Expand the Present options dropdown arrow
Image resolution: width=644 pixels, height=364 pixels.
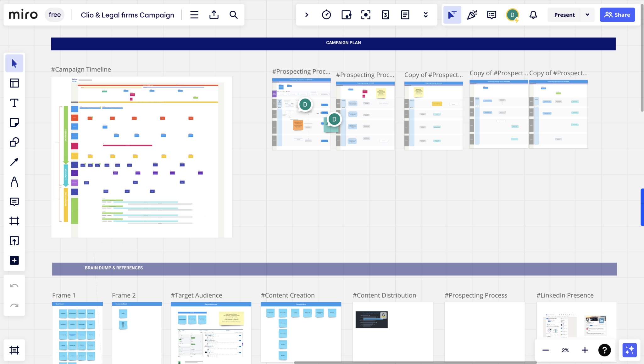pyautogui.click(x=587, y=15)
